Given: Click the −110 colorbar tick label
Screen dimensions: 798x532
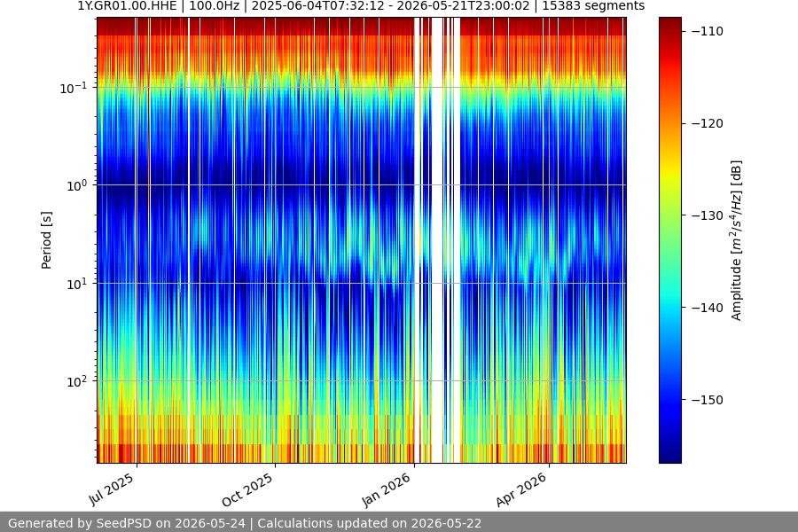Looking at the screenshot, I should coord(707,31).
